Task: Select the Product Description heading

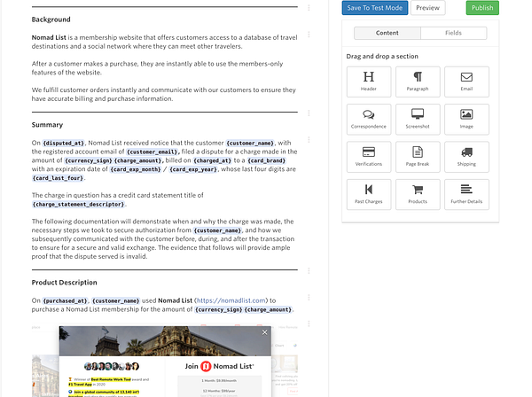Action: [64, 283]
